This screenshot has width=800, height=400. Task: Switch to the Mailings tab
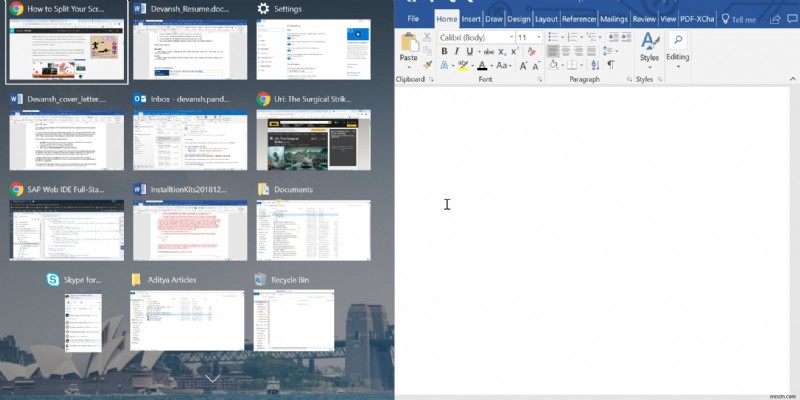tap(614, 19)
